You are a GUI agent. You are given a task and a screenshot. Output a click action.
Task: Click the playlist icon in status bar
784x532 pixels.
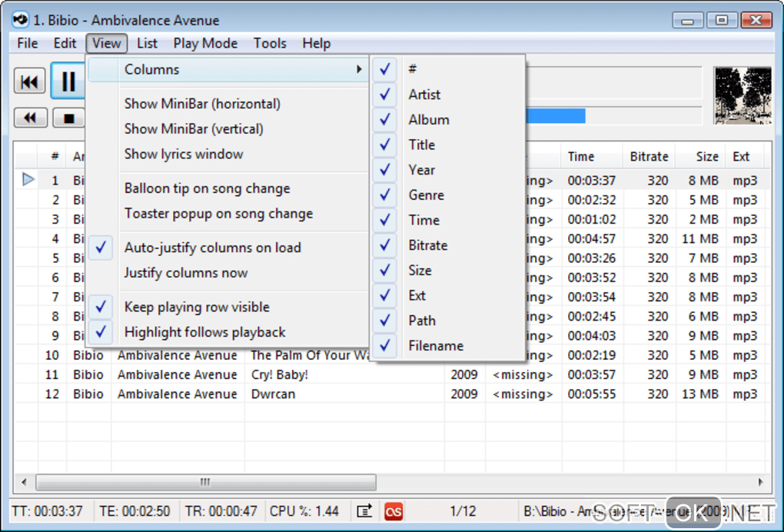click(x=364, y=511)
